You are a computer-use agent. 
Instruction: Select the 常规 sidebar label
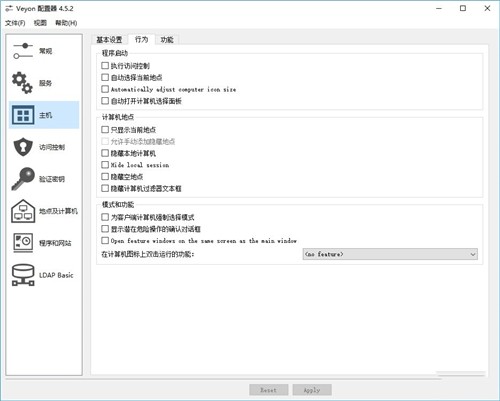[45, 51]
